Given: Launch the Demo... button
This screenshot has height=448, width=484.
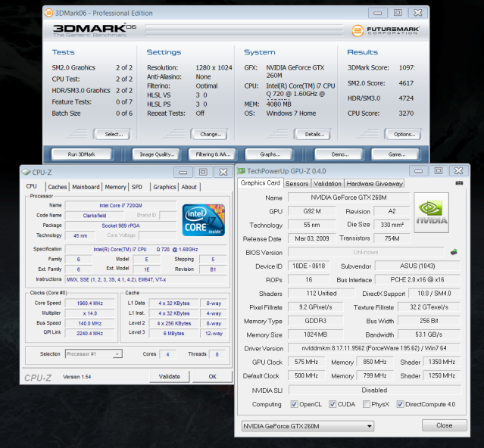Looking at the screenshot, I should [339, 154].
